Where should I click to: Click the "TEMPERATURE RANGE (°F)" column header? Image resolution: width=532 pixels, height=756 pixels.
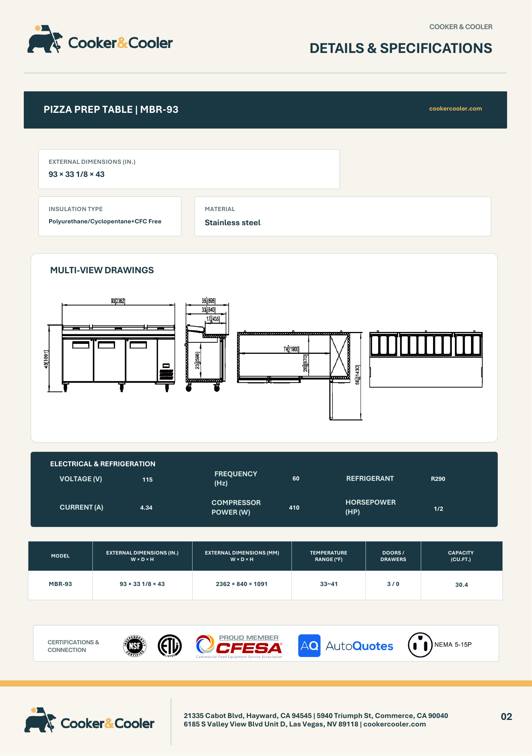pos(329,556)
